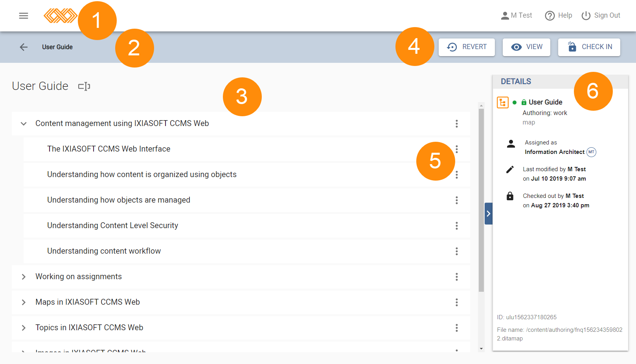Open the Help page
Screen dimensions: 636x364
click(558, 15)
